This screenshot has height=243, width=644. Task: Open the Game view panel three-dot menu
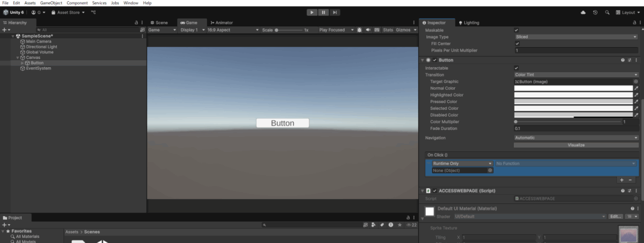pos(414,23)
